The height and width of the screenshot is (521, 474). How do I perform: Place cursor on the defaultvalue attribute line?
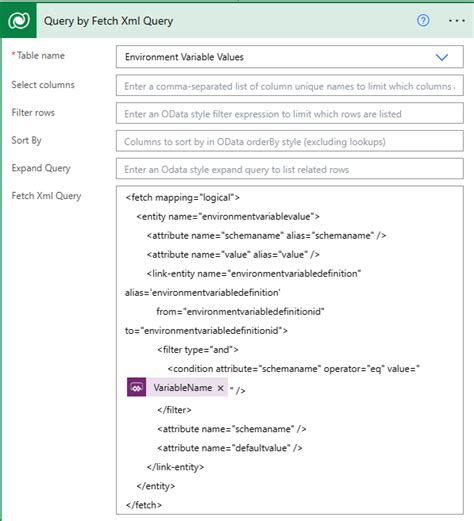coord(230,448)
